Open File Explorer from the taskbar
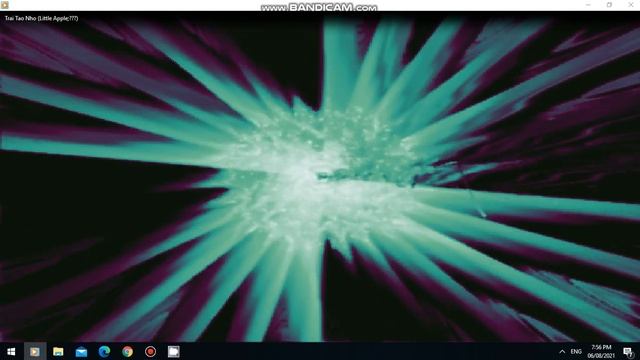Screen dimensions: 640x360 (58, 351)
